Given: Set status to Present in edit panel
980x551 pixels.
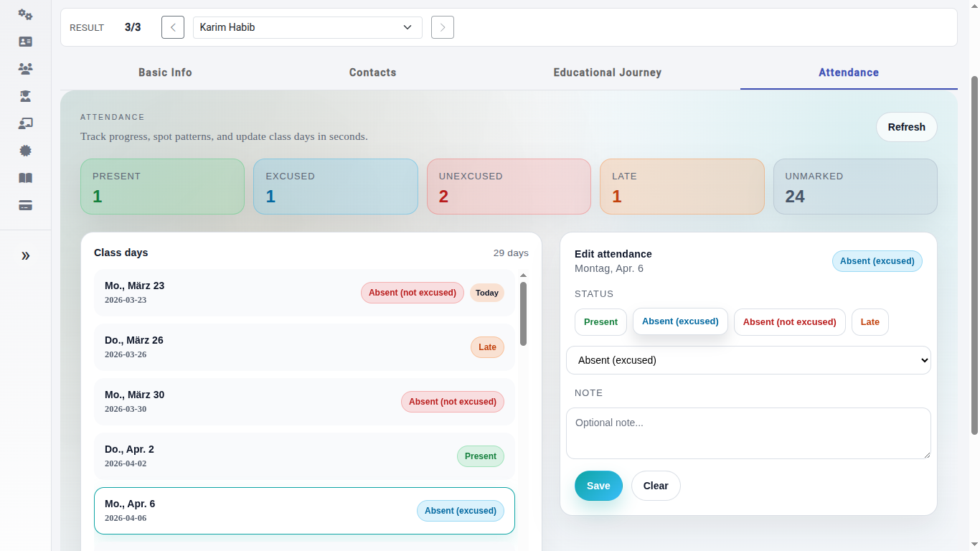Looking at the screenshot, I should pyautogui.click(x=600, y=322).
